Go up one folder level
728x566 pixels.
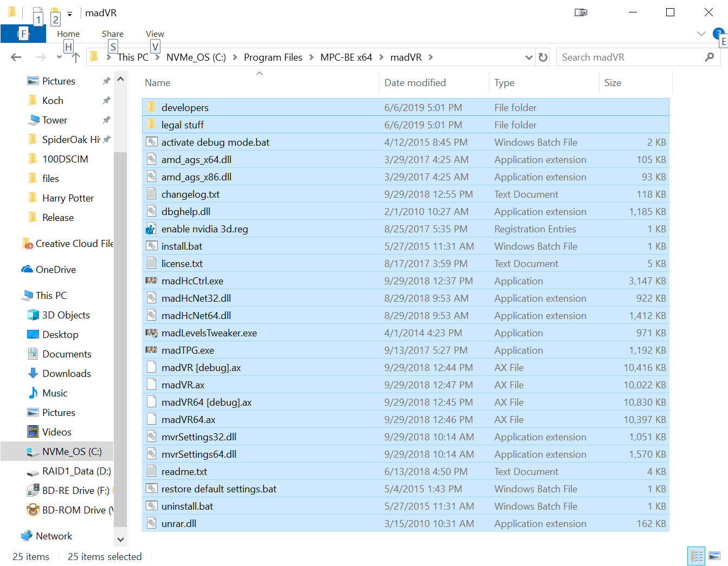76,57
